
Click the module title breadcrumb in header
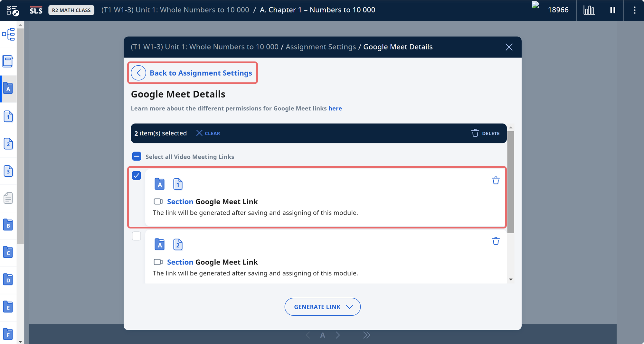pyautogui.click(x=175, y=10)
